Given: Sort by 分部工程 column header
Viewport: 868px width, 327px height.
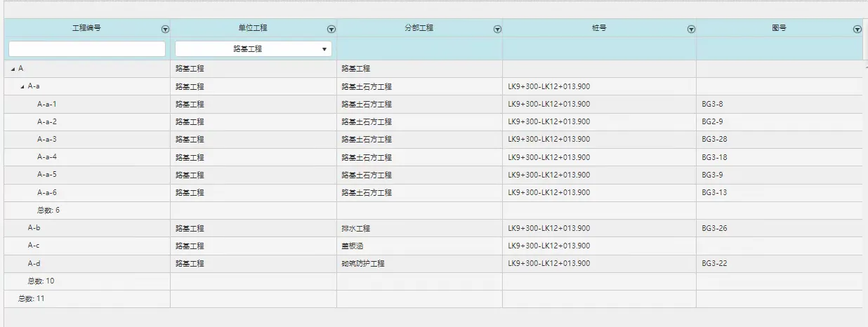Looking at the screenshot, I should [x=419, y=29].
